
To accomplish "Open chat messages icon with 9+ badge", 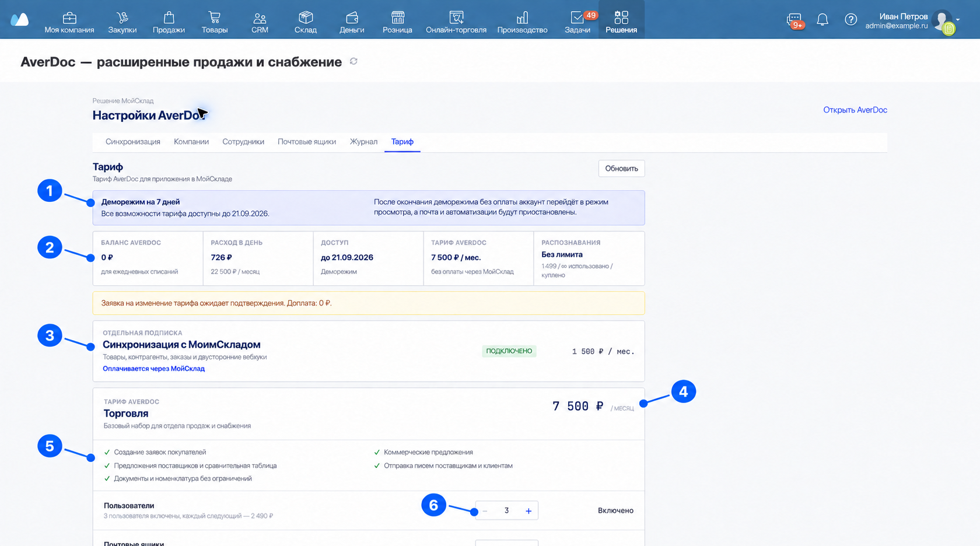I will [794, 20].
